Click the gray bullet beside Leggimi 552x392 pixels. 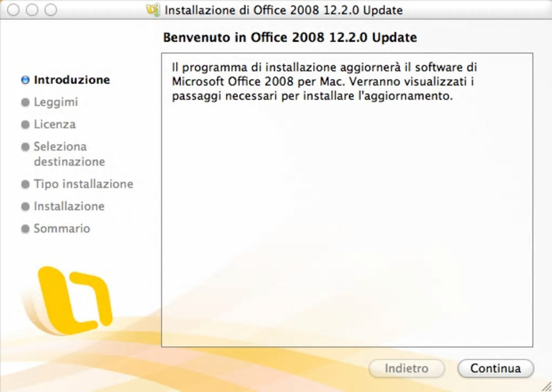coord(25,102)
